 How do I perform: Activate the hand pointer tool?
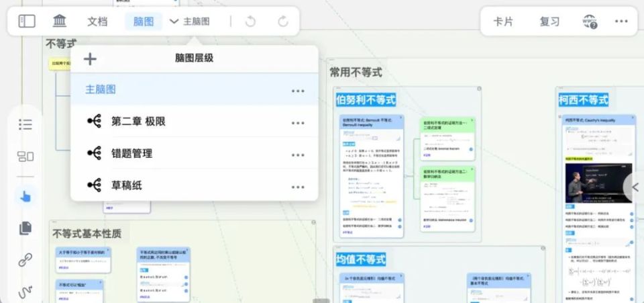tap(25, 197)
